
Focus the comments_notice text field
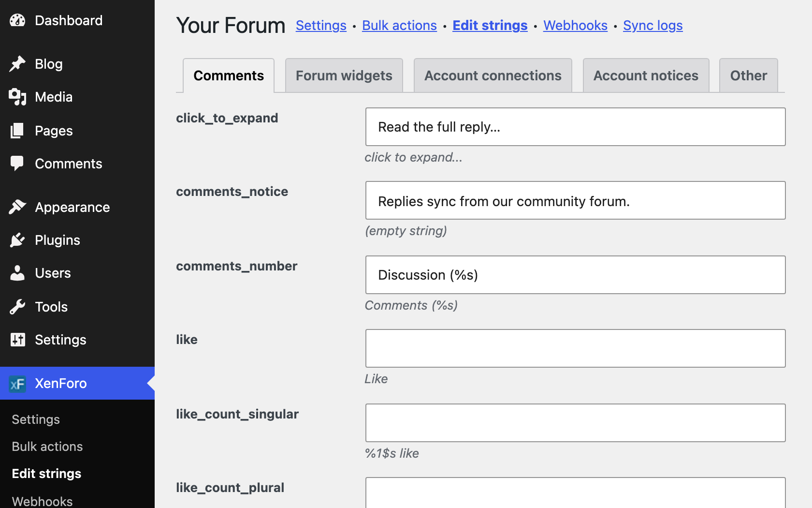point(575,200)
